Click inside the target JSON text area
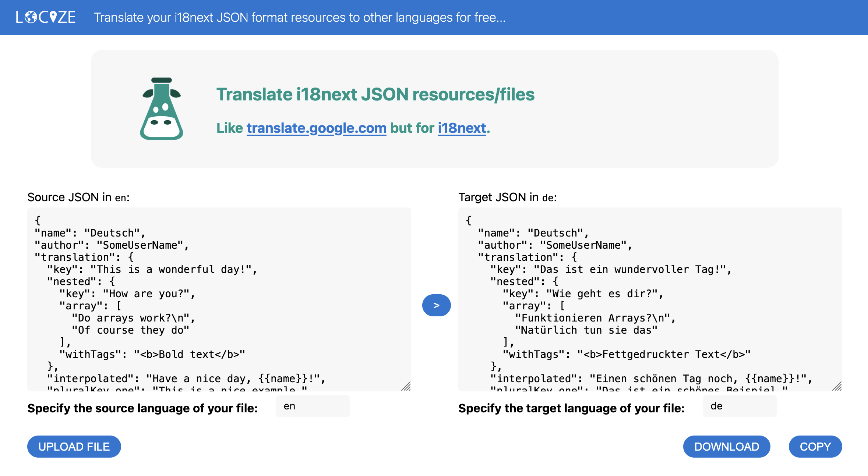The width and height of the screenshot is (868, 476). click(x=650, y=299)
